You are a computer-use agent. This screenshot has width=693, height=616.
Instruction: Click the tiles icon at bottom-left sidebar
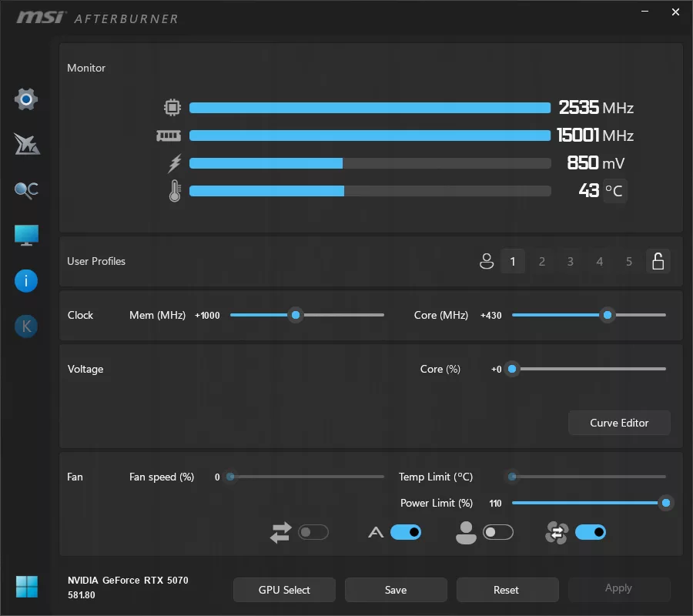[x=26, y=587]
